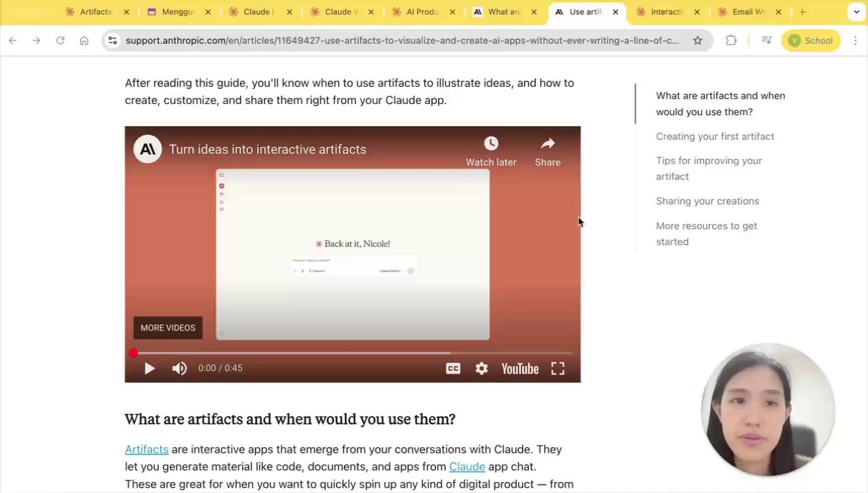Jump to Tips for improving your artifact
Screen dimensions: 868x493
[709, 168]
